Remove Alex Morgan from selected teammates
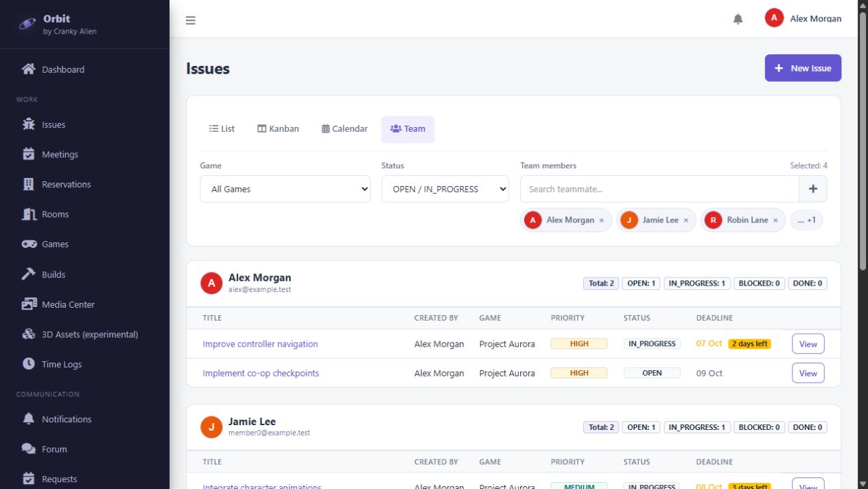 [x=602, y=220]
